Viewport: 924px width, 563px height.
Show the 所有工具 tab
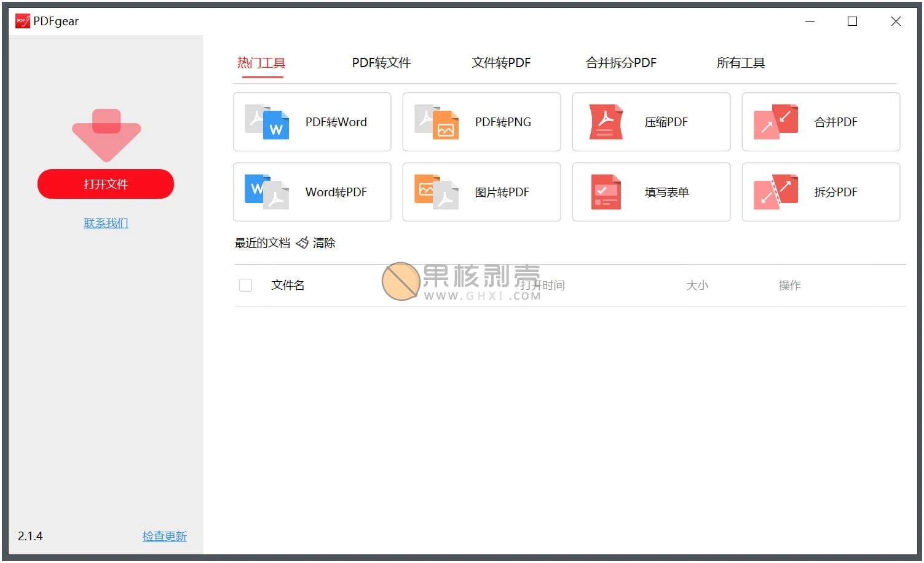(741, 63)
